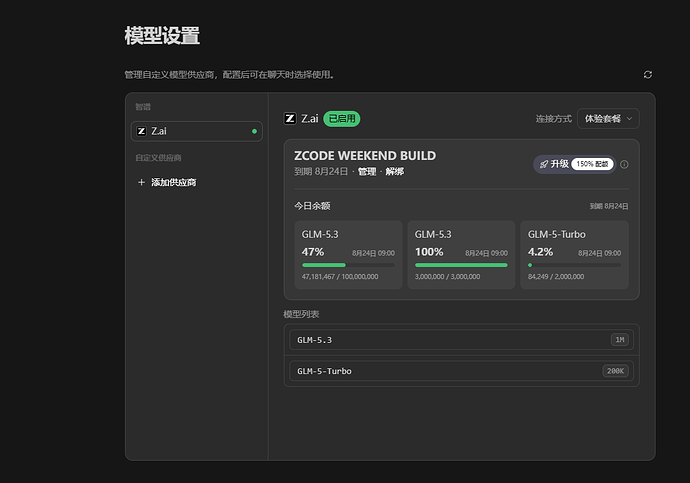Click the 模型设置 page title

coord(162,36)
